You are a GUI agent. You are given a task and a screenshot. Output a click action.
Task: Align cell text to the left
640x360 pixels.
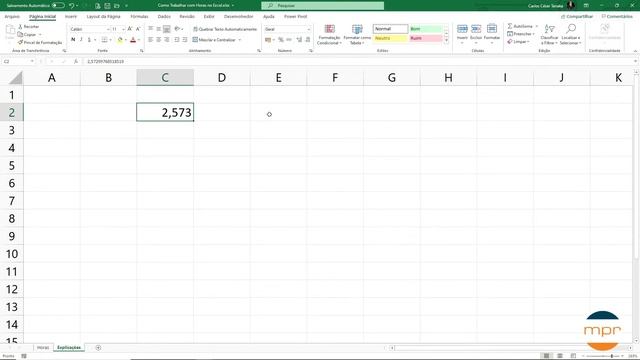[x=151, y=40]
